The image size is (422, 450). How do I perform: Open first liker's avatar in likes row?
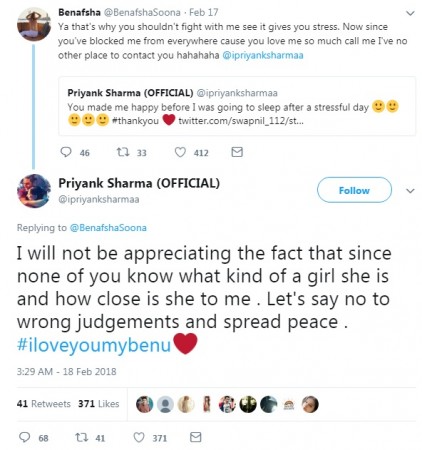(x=144, y=404)
